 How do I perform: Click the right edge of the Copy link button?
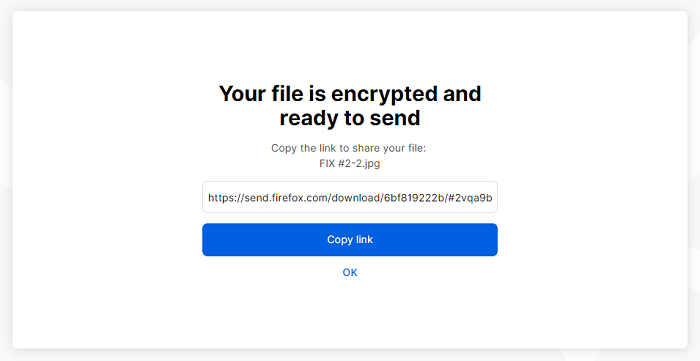[493, 240]
